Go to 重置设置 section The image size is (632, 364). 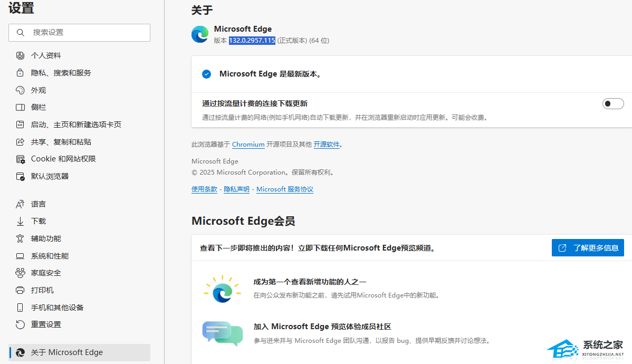(80, 324)
